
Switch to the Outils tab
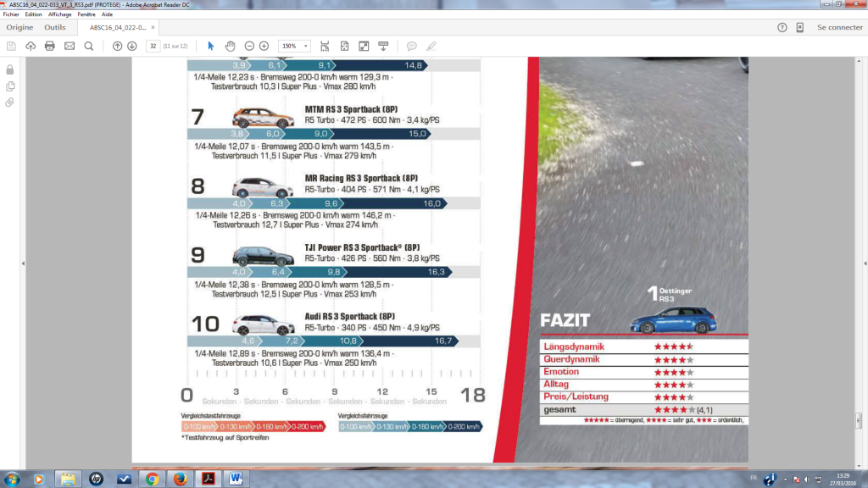55,27
